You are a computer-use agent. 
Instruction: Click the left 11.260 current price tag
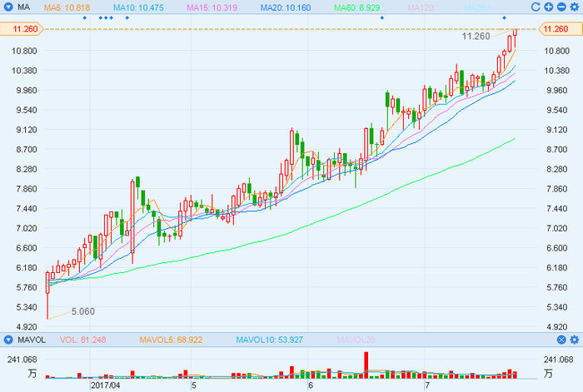tap(22, 29)
